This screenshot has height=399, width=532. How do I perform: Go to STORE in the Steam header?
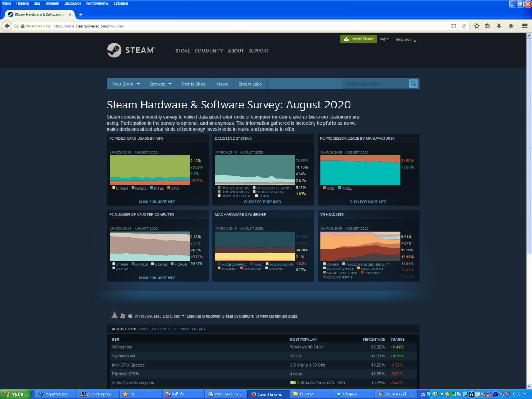point(182,51)
